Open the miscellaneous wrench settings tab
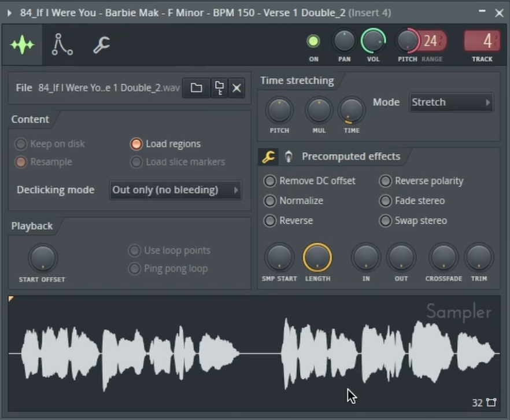510x420 pixels. [x=101, y=45]
